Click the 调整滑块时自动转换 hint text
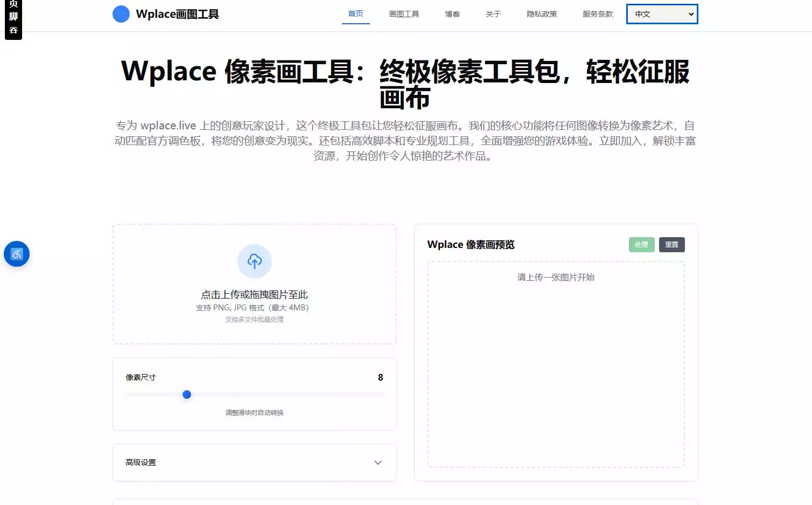The width and height of the screenshot is (812, 505). point(255,413)
